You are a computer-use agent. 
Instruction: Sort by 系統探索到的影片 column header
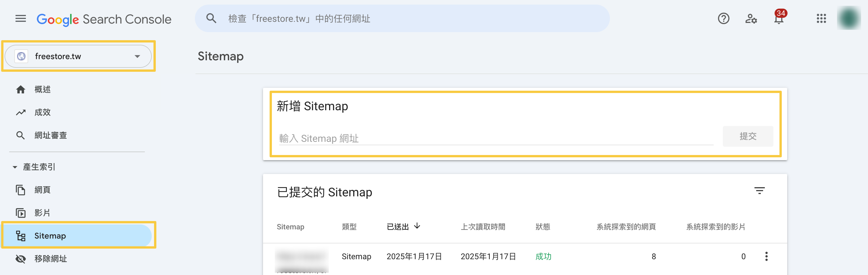pyautogui.click(x=716, y=227)
